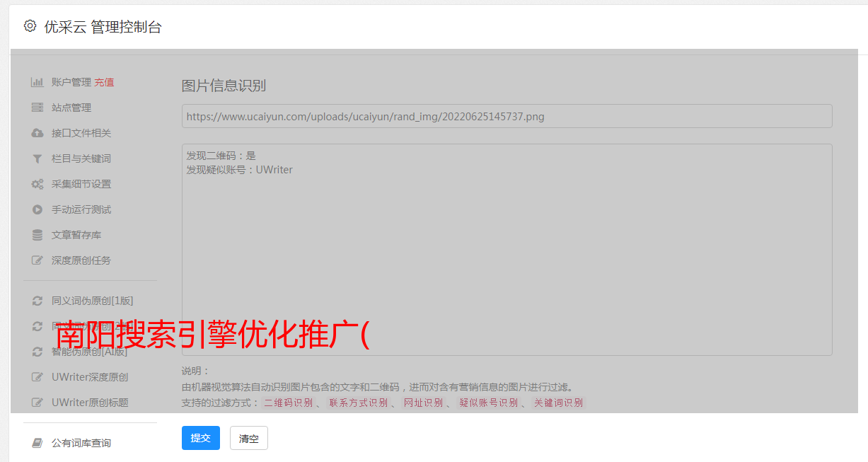Click the database icon for 文章暂存库

[37, 235]
